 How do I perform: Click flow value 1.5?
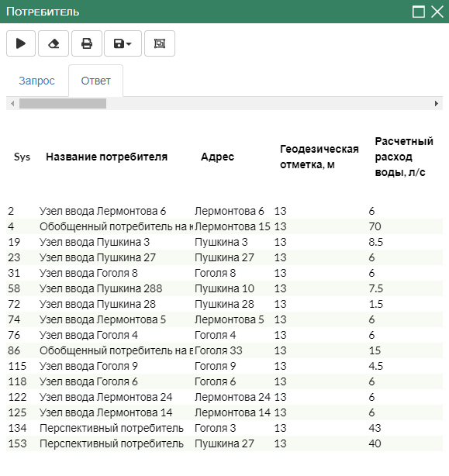pos(376,304)
